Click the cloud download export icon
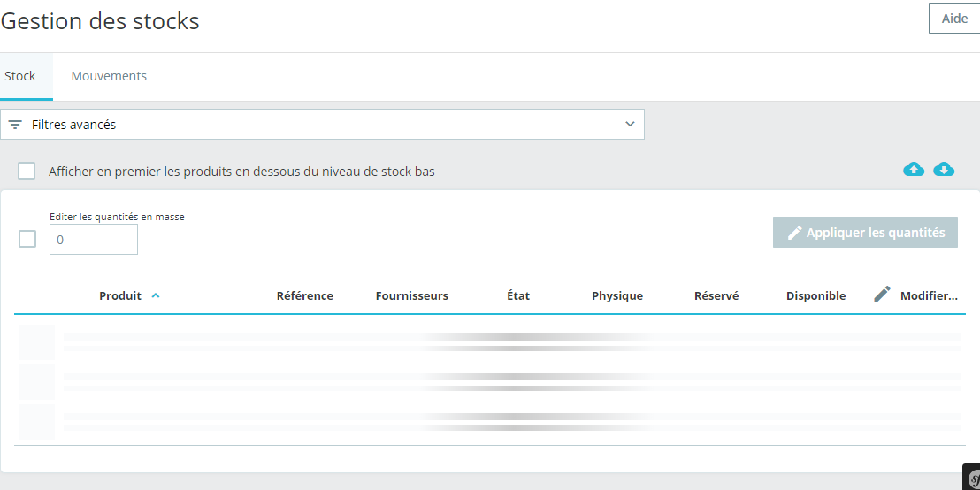 coord(944,169)
